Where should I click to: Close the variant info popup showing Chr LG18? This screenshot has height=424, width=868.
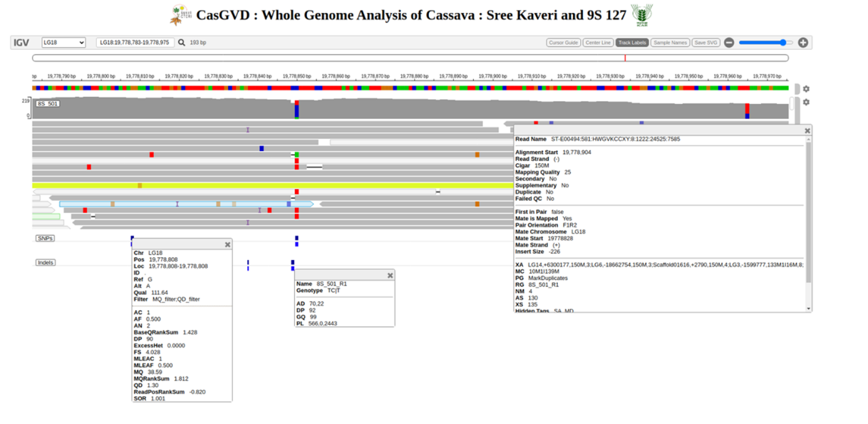(x=227, y=244)
